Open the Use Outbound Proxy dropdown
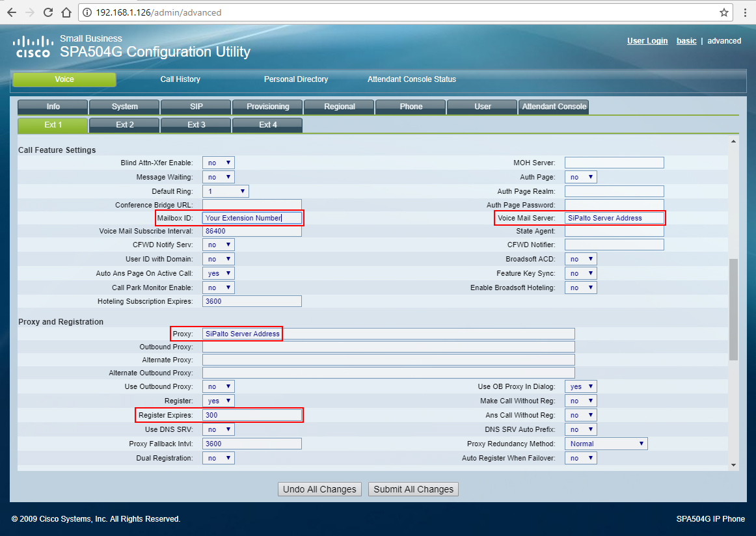This screenshot has width=756, height=536. pyautogui.click(x=219, y=386)
